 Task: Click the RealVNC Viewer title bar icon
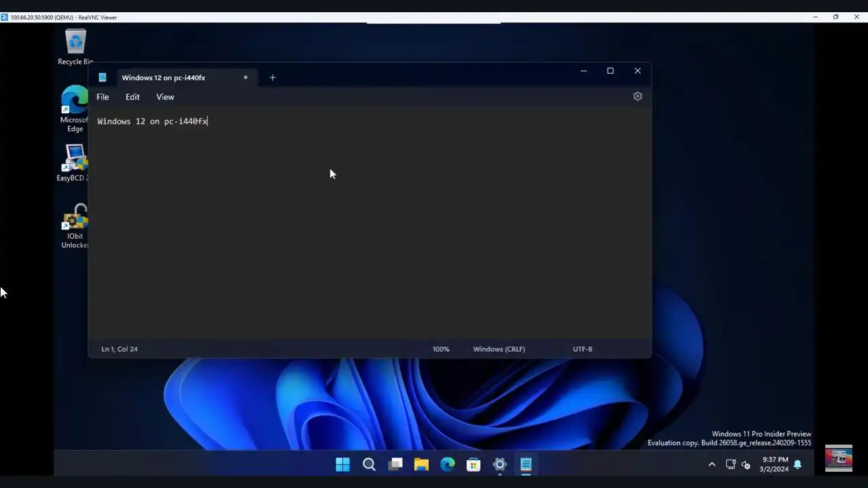click(4, 17)
